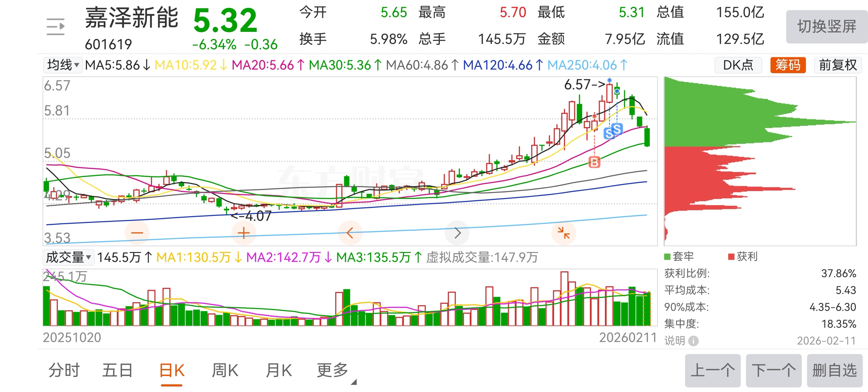Click the red B buy marker
The height and width of the screenshot is (392, 868).
click(594, 163)
